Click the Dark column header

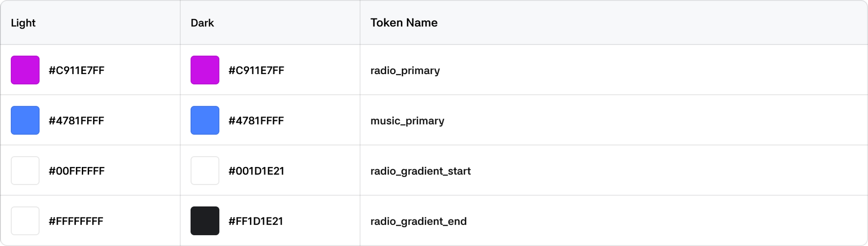(202, 23)
